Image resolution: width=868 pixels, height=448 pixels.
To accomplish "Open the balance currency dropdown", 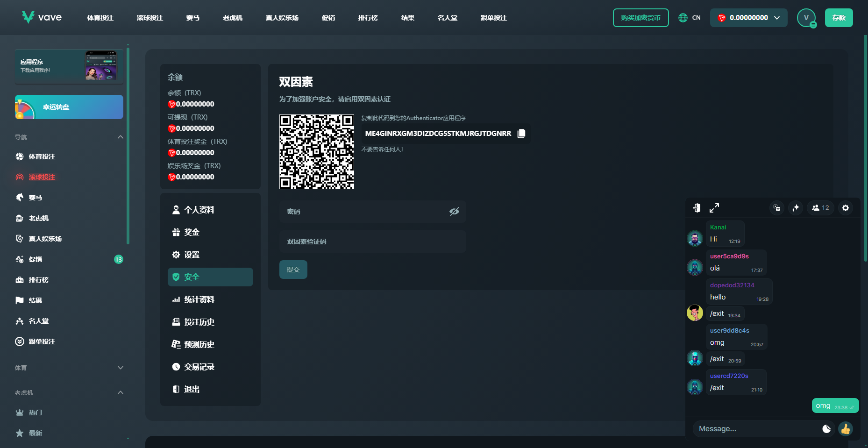I will pos(748,18).
